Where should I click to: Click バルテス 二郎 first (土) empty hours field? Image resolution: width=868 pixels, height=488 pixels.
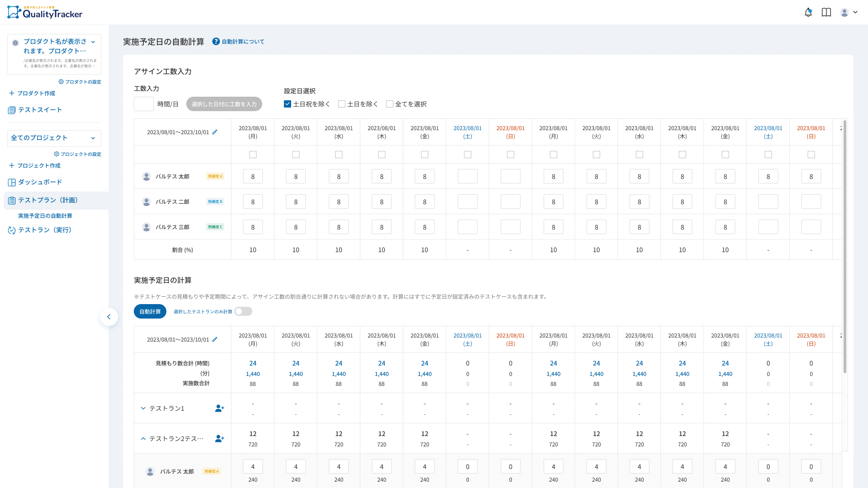tap(468, 202)
